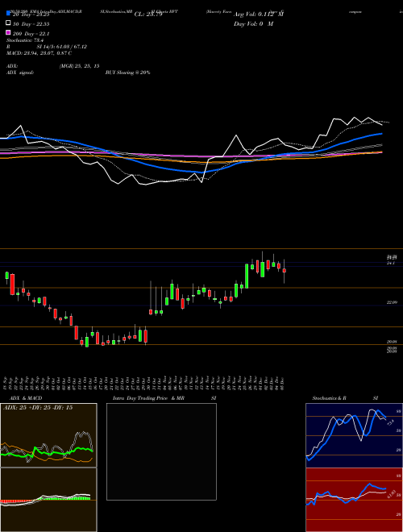The height and width of the screenshot is (532, 403).
Task: Select the '50 Day - 22.55' legend text
Action: pos(31,23)
